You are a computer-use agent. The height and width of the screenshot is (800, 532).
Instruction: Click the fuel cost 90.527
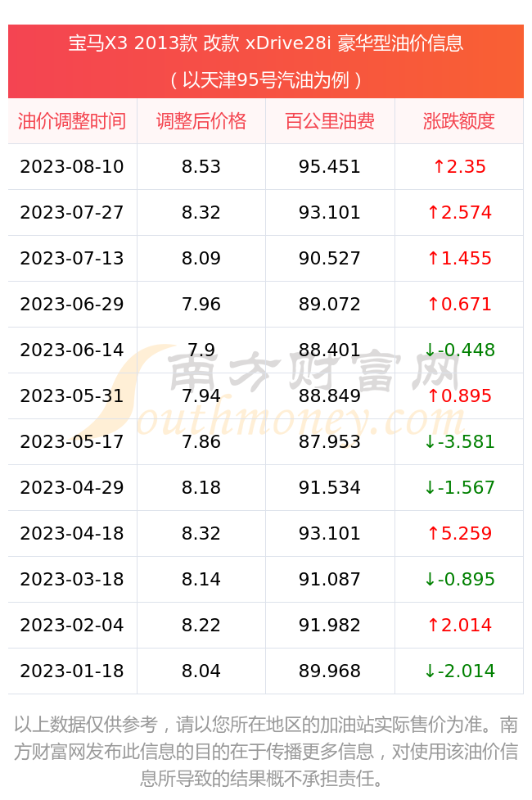(x=330, y=259)
